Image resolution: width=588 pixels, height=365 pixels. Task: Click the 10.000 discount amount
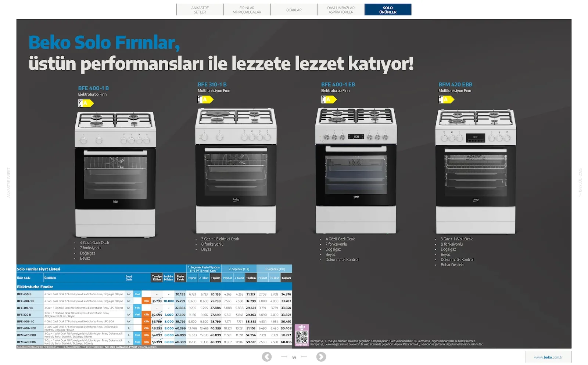(169, 301)
